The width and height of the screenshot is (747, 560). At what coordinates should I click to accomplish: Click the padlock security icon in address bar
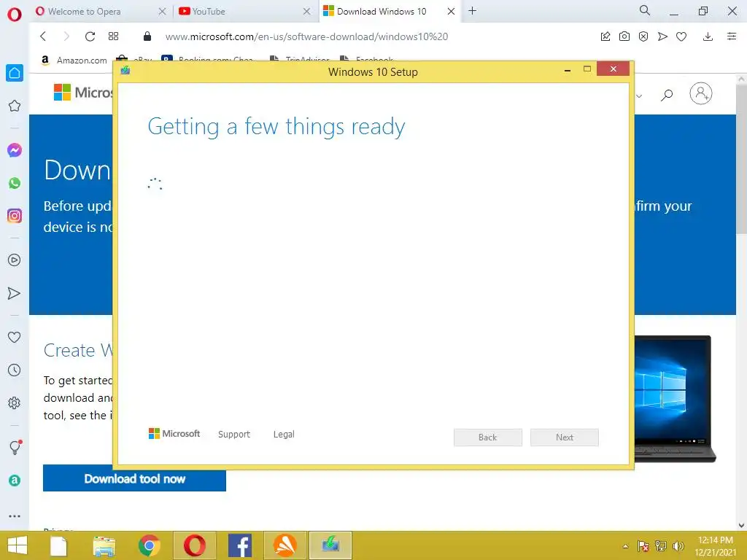point(147,36)
